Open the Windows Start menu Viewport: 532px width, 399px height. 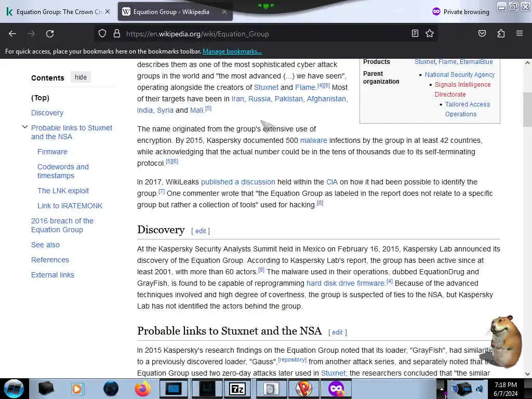pos(14,389)
